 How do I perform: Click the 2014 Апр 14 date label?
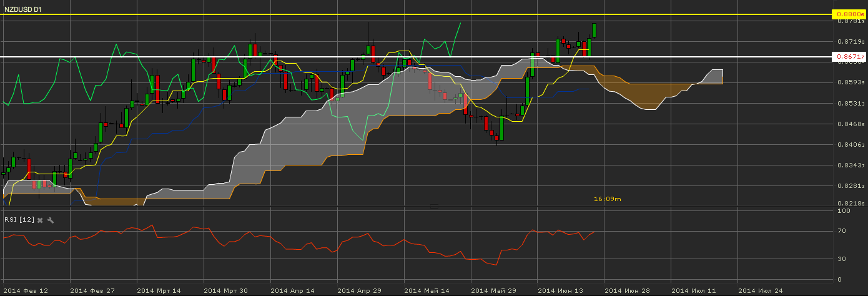pyautogui.click(x=291, y=290)
